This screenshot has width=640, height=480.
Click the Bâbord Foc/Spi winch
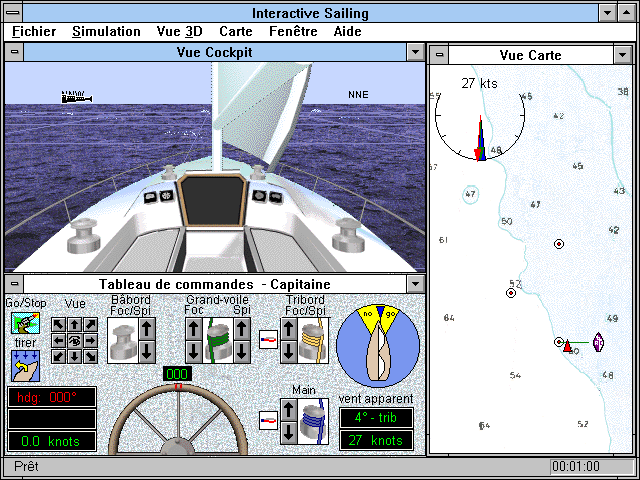(x=123, y=341)
